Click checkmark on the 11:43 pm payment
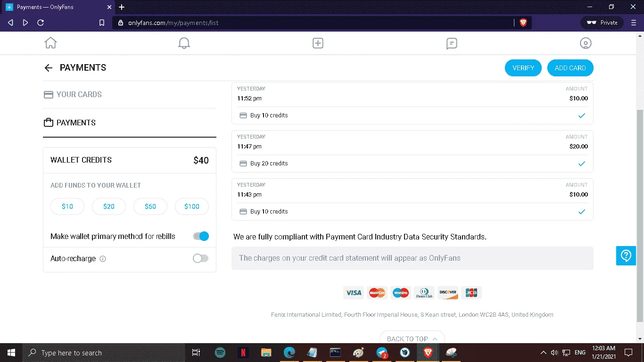Viewport: 644px width, 362px height. click(x=582, y=212)
